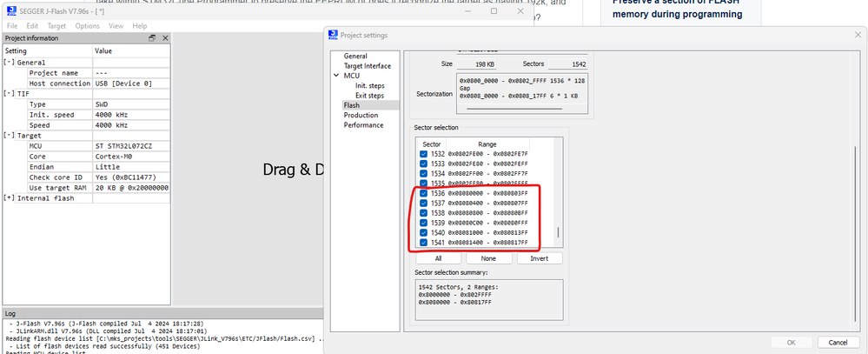Open the Help menu

point(140,26)
